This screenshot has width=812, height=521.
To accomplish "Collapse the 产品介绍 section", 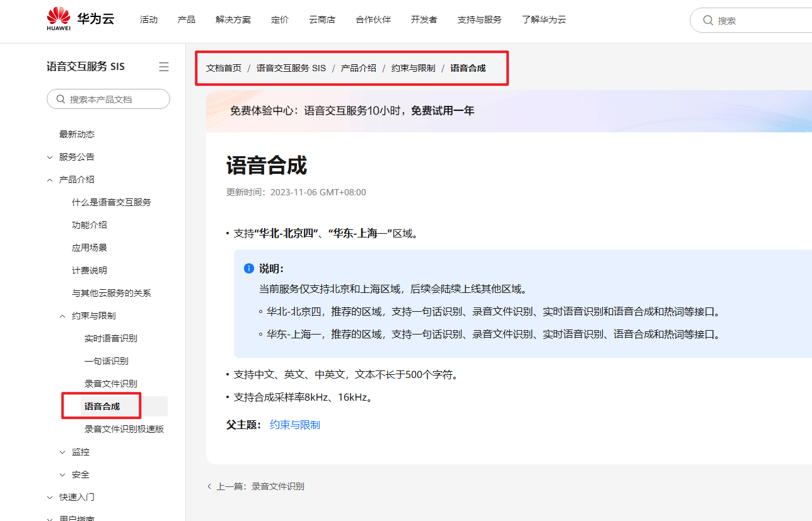I will click(50, 180).
